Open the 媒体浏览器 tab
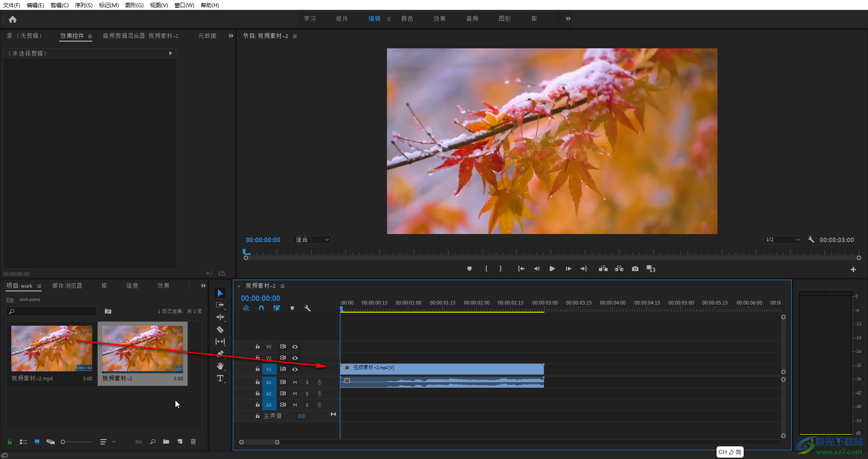The height and width of the screenshot is (459, 868). pyautogui.click(x=67, y=286)
